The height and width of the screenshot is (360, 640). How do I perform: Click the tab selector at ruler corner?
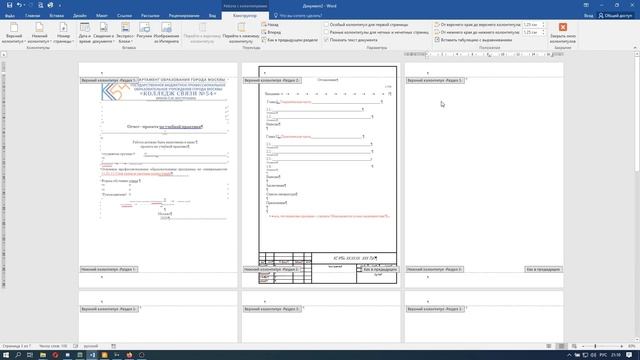[3, 54]
